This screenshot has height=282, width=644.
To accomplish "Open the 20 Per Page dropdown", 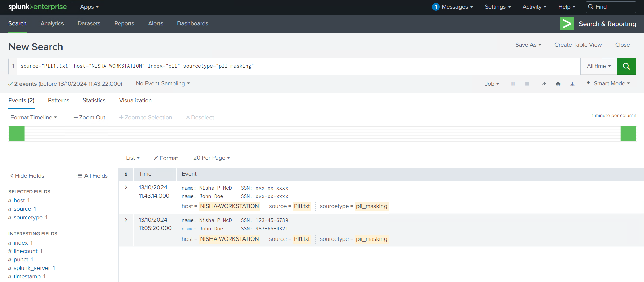I will tap(212, 158).
